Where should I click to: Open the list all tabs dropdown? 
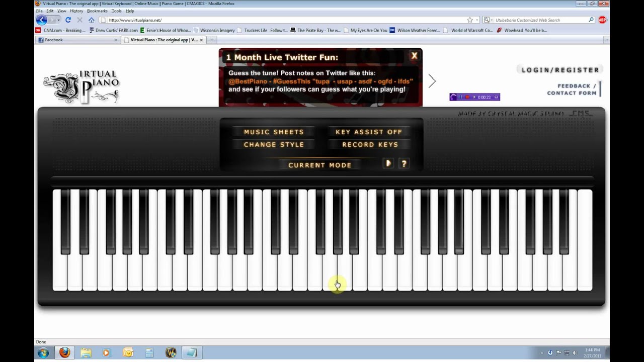[606, 40]
